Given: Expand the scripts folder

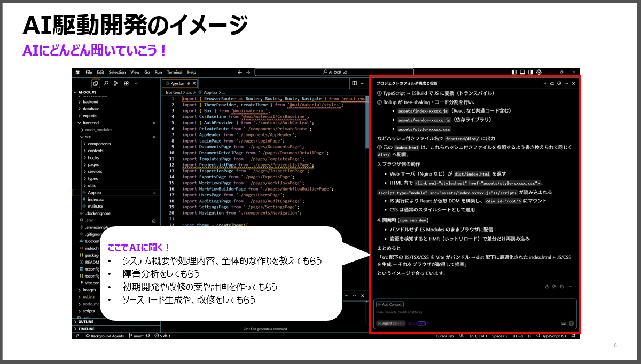Looking at the screenshot, I should pyautogui.click(x=88, y=311).
